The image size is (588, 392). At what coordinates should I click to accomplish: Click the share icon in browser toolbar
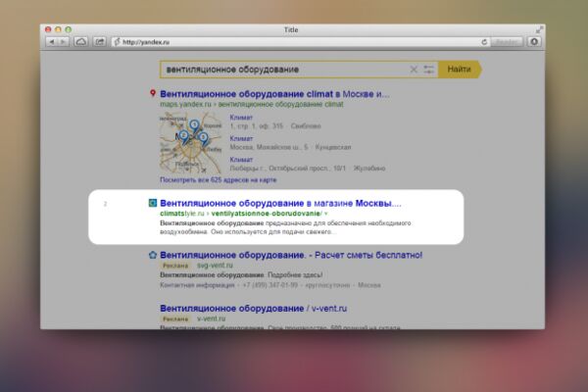pos(99,42)
